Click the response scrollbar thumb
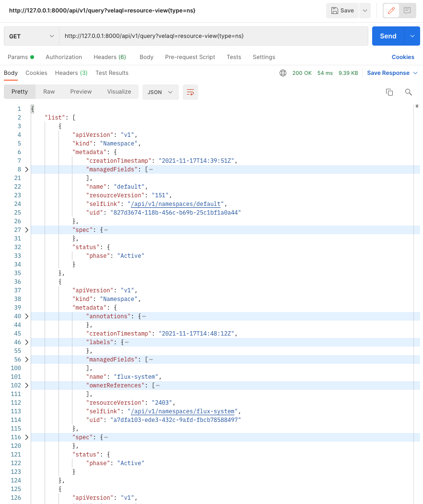The image size is (423, 504). 417,106
